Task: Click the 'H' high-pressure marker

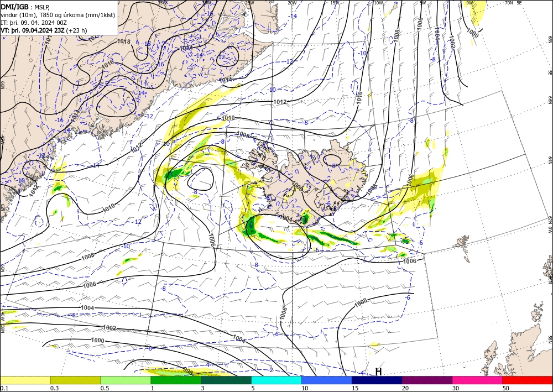Action: tap(378, 372)
